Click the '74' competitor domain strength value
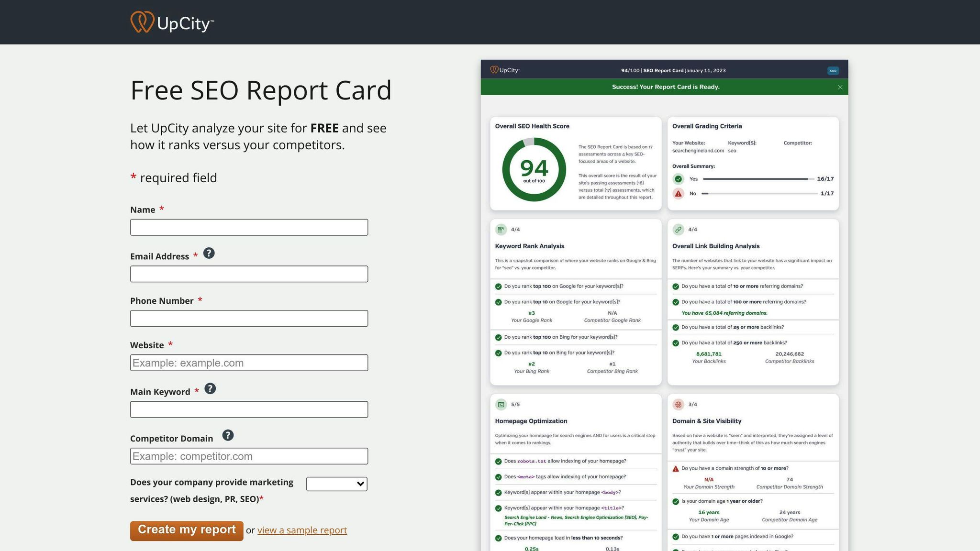Screen dimensions: 980x551 [790, 479]
